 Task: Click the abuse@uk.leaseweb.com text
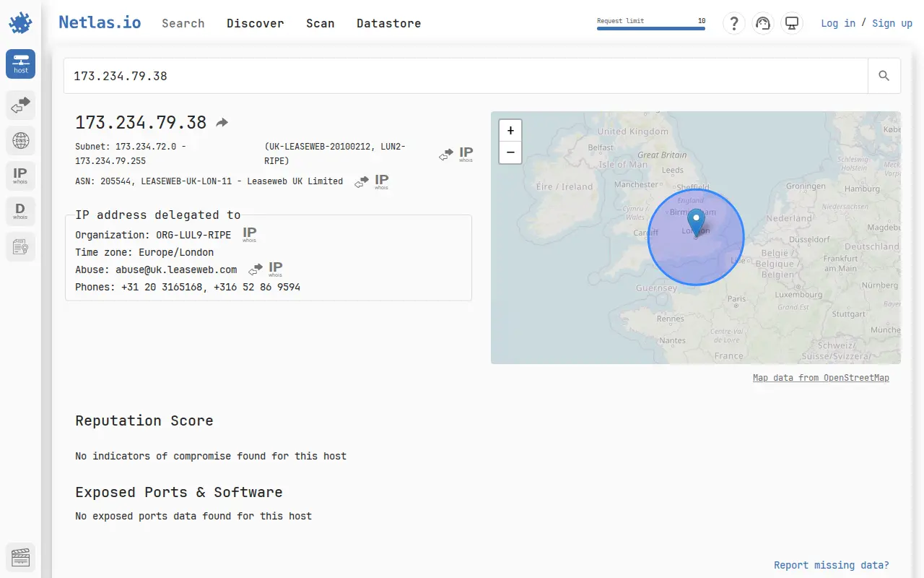coord(178,269)
